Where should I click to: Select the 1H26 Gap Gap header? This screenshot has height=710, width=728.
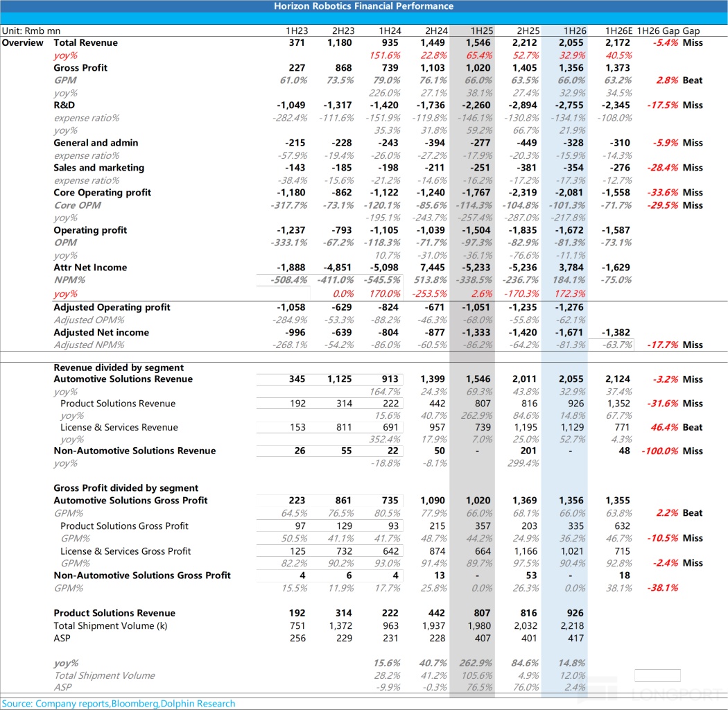[668, 31]
